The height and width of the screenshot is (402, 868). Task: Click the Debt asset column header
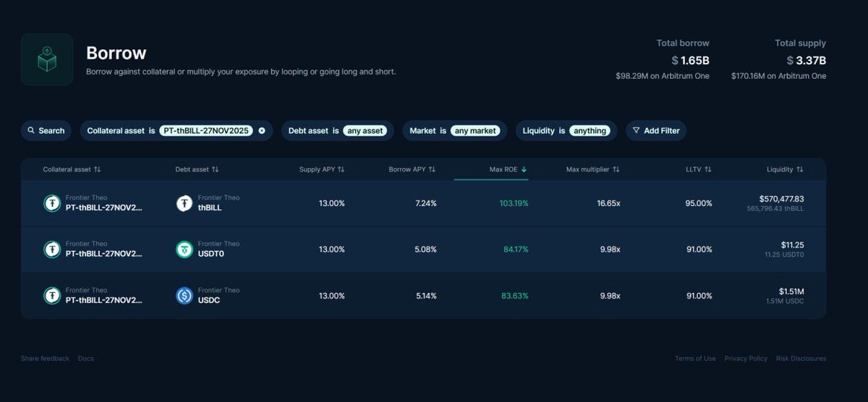pos(197,169)
